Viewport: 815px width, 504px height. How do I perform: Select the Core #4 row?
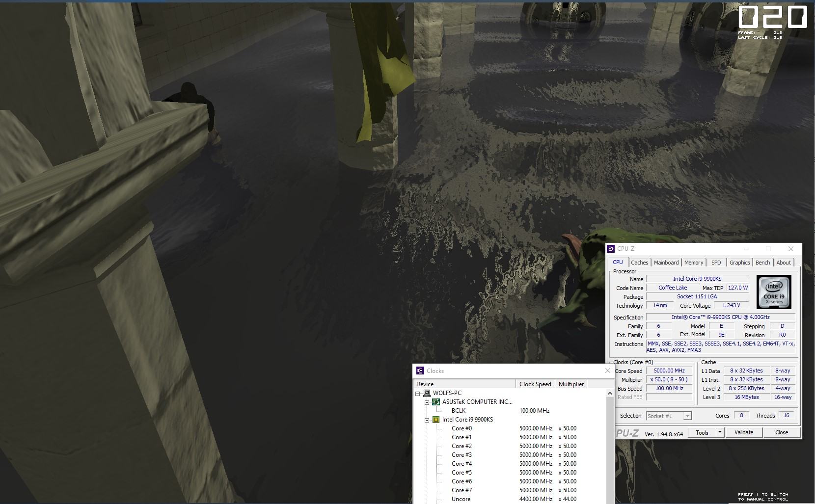coord(511,464)
